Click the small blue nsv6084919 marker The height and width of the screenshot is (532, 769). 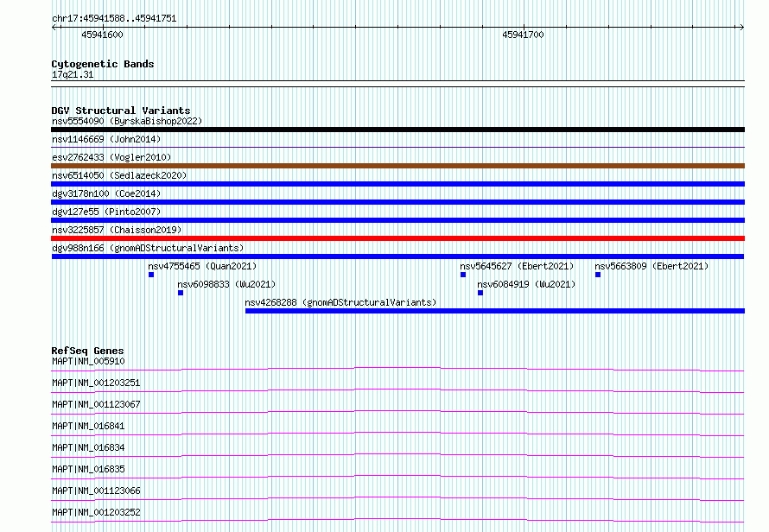click(480, 293)
